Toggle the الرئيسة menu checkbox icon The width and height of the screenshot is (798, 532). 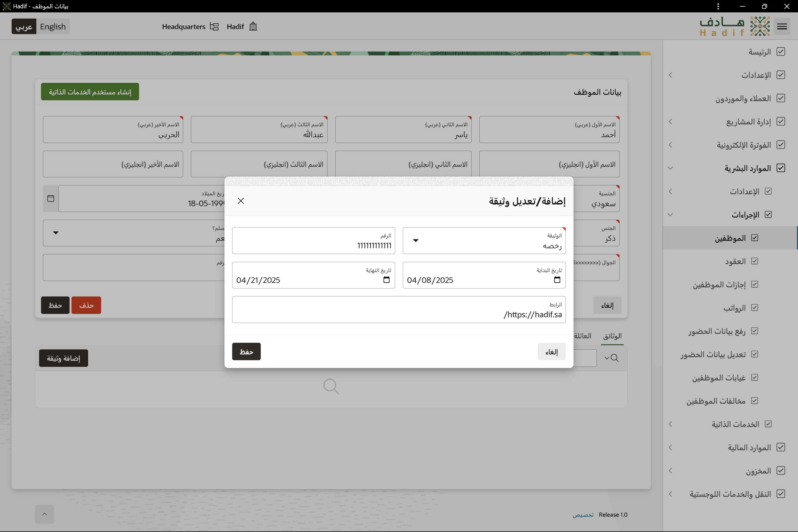coord(781,52)
